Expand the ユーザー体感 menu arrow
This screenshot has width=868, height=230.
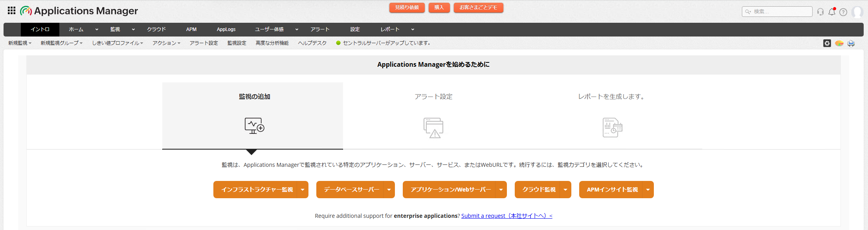click(297, 29)
